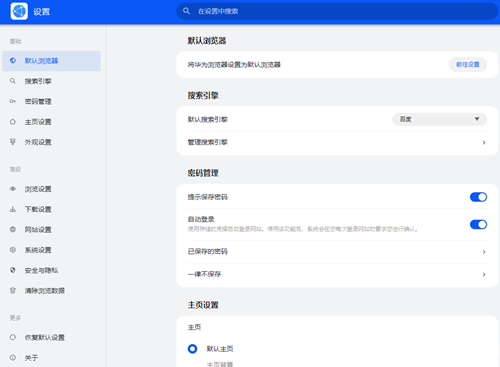The height and width of the screenshot is (367, 500).
Task: Click the icon beside 默认浏览器 in the sidebar
Action: coord(13,61)
